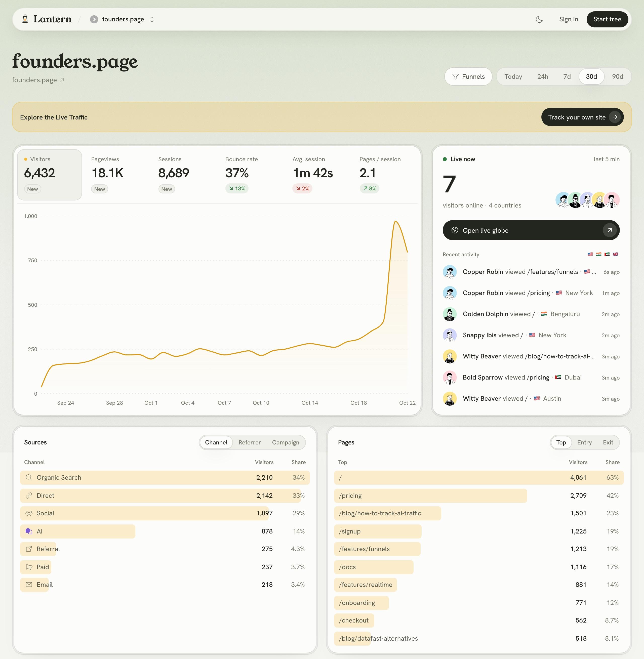Select the Pages / session metric
Viewport: 644px width, 659px height.
385,175
